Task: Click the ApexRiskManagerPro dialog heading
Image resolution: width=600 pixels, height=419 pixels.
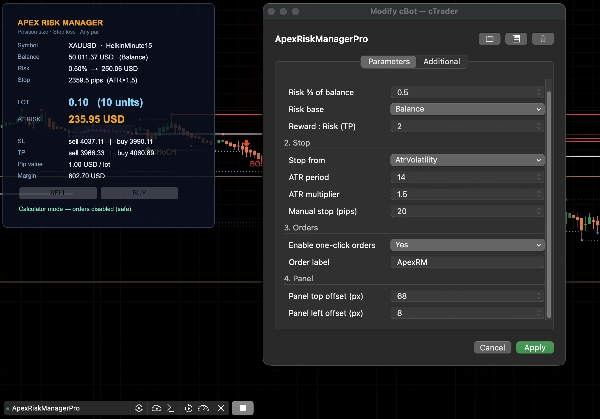Action: [321, 39]
